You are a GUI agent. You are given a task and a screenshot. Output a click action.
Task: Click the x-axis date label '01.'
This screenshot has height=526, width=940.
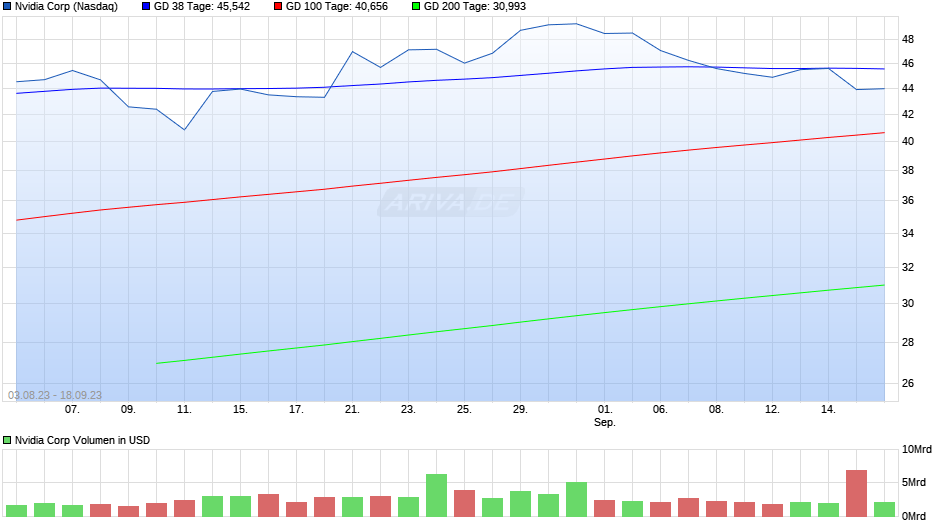(x=605, y=410)
